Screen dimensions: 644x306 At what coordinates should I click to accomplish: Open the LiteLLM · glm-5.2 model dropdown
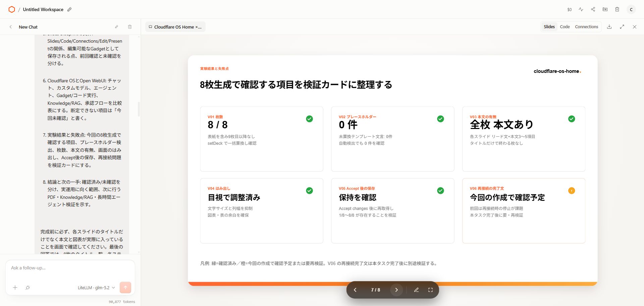pyautogui.click(x=96, y=288)
